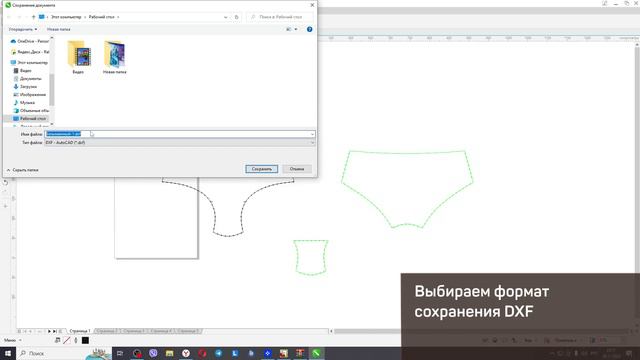Select This Computer in the navigation tree

click(x=29, y=62)
